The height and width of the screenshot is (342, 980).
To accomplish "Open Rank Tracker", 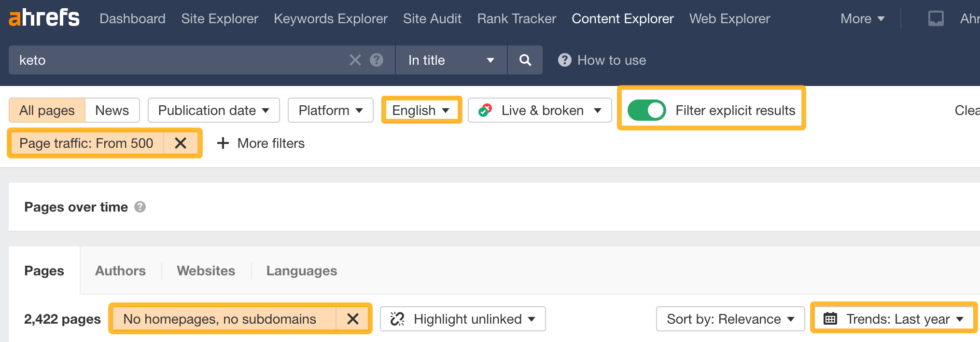I will 517,18.
